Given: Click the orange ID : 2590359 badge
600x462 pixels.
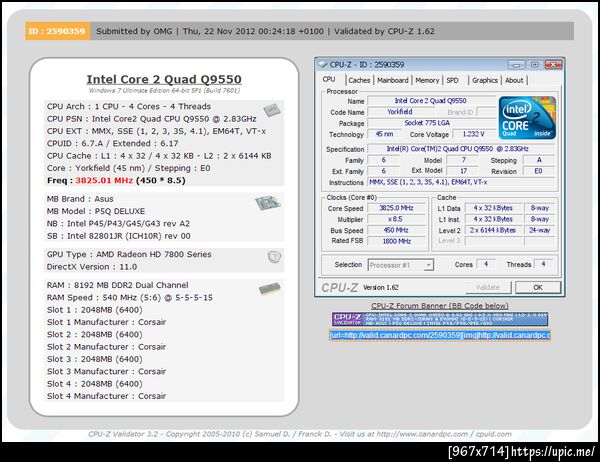Looking at the screenshot, I should [57, 31].
